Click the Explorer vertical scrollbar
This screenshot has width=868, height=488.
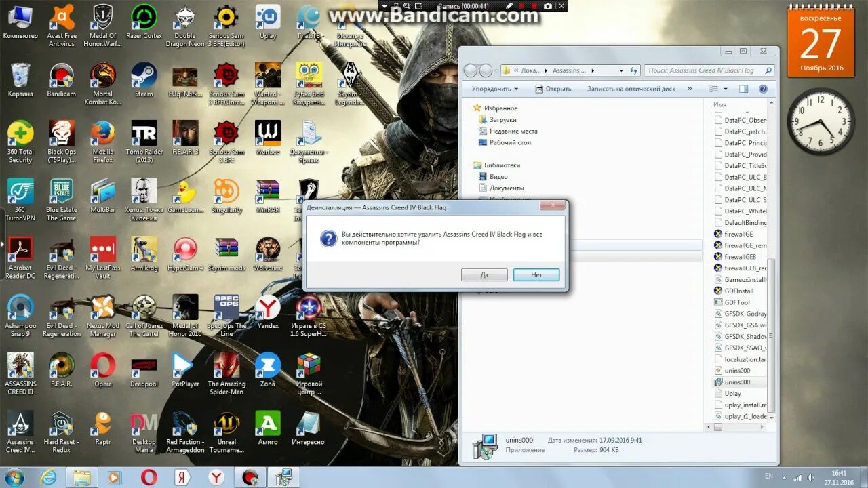pos(771,334)
